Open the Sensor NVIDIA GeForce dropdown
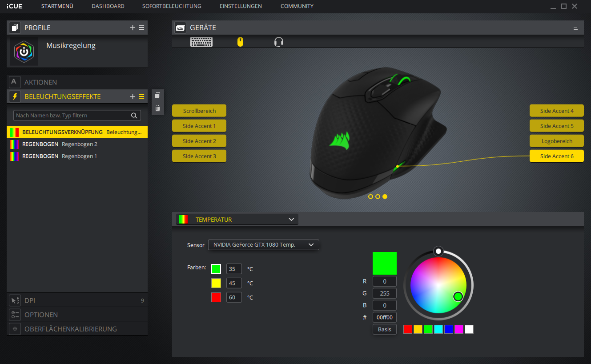 pos(264,244)
